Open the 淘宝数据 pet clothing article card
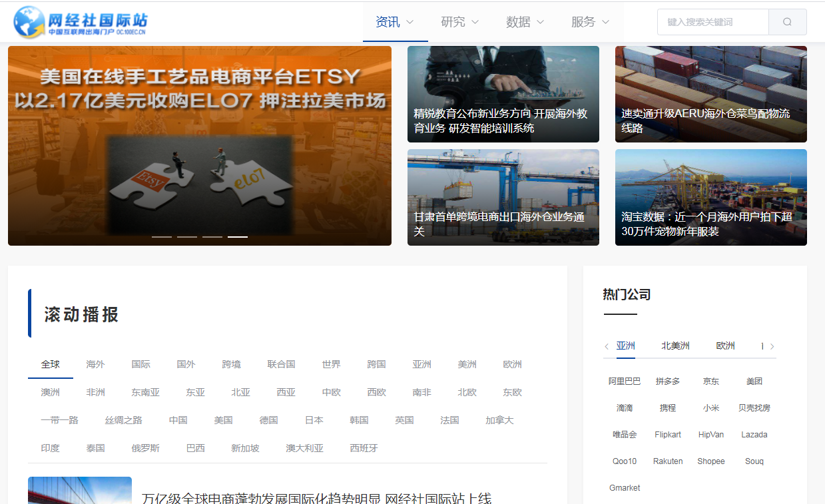This screenshot has width=825, height=504. (x=711, y=197)
